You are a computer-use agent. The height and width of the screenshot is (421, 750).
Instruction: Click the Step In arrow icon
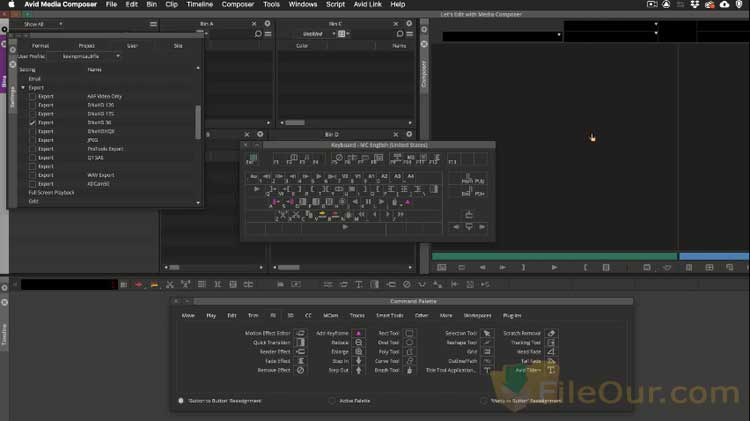point(358,361)
